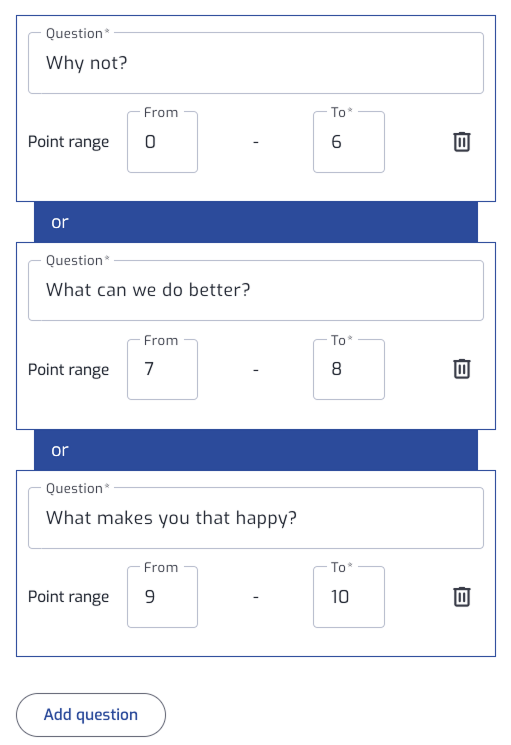Screen dimensions: 511x745
Task: Select the "What makes you that happy?" input
Action: pyautogui.click(x=256, y=518)
